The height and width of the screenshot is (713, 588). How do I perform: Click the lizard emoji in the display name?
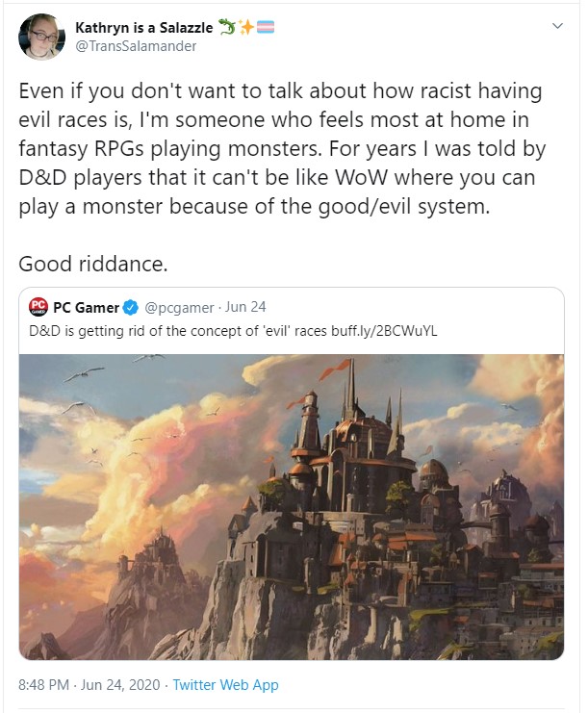point(227,27)
